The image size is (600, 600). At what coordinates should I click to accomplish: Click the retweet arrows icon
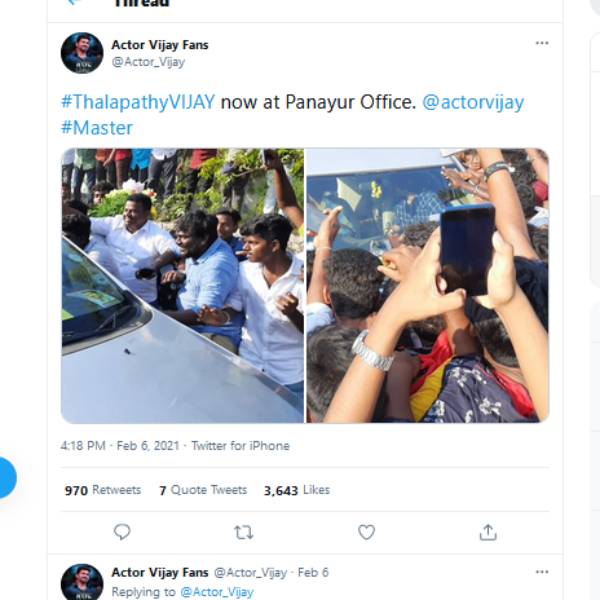[x=243, y=532]
